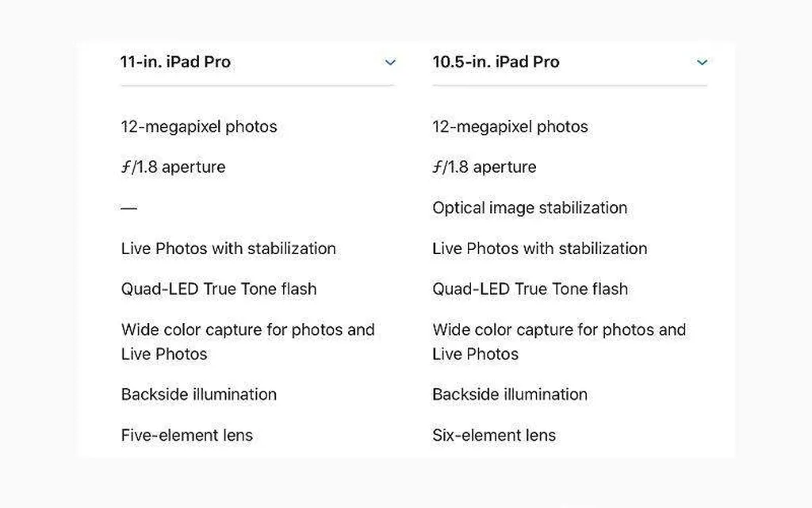Select ƒ/1.8 aperture in 11-in. column
Viewport: 812px width, 508px height.
173,167
